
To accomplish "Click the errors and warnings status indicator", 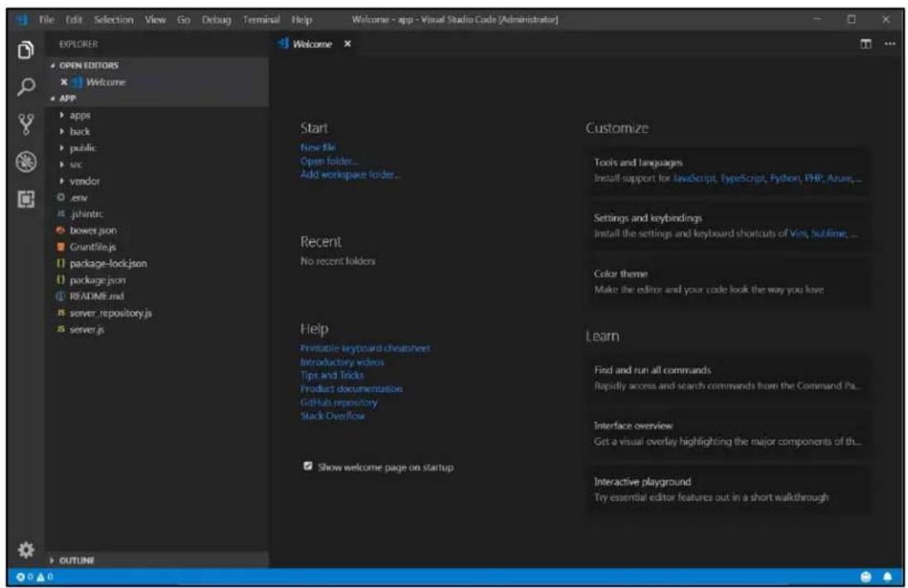I will click(x=35, y=576).
